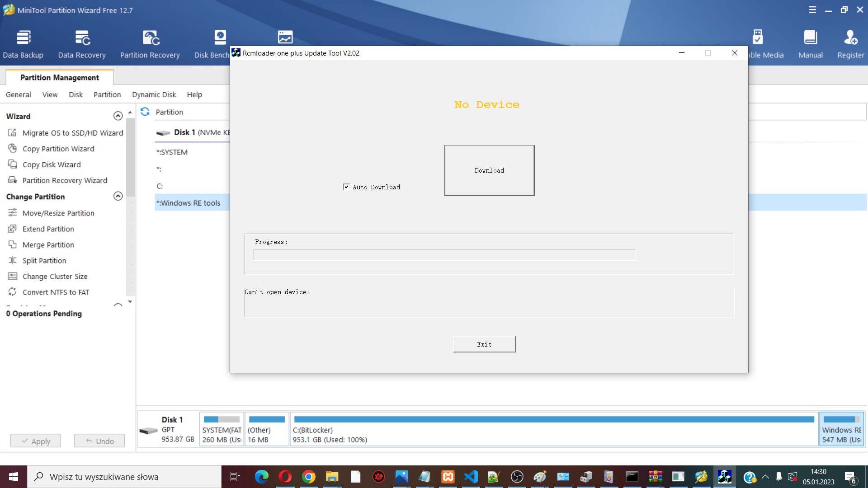This screenshot has width=868, height=488.
Task: Select the *:SYSTEM partition row
Action: click(193, 152)
